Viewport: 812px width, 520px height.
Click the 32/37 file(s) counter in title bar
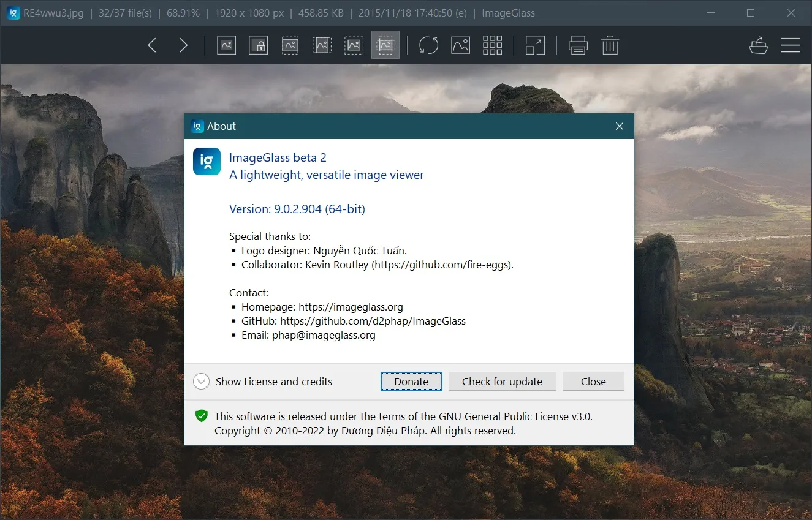pyautogui.click(x=125, y=13)
